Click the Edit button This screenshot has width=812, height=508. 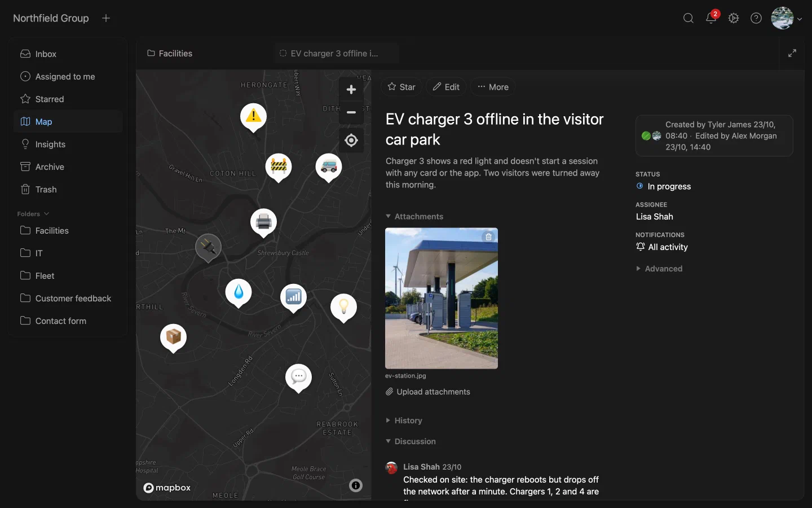pyautogui.click(x=446, y=87)
